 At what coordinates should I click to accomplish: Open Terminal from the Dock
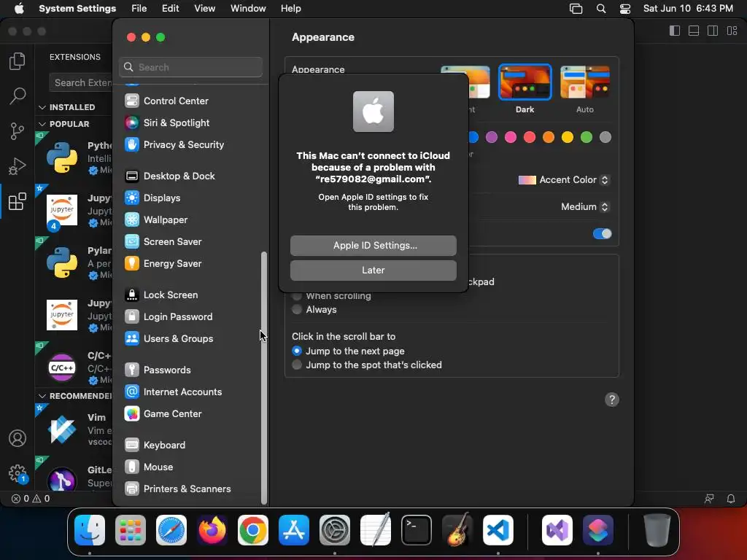417,530
